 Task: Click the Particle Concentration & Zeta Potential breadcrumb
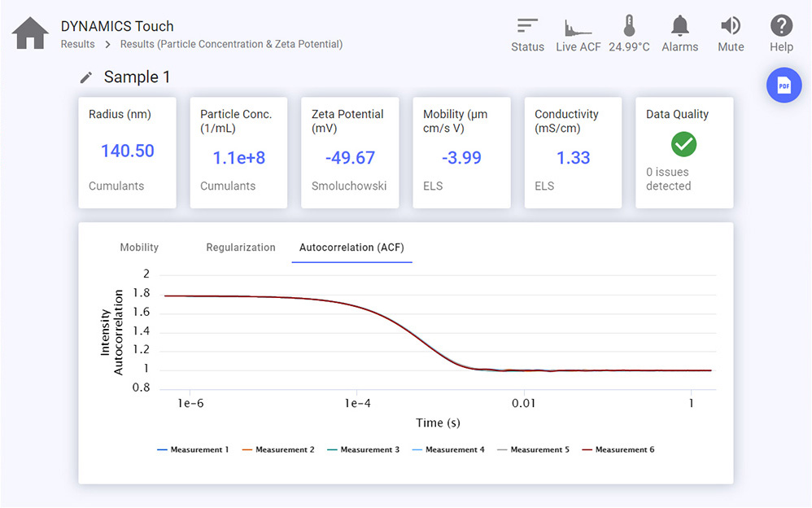pos(231,45)
